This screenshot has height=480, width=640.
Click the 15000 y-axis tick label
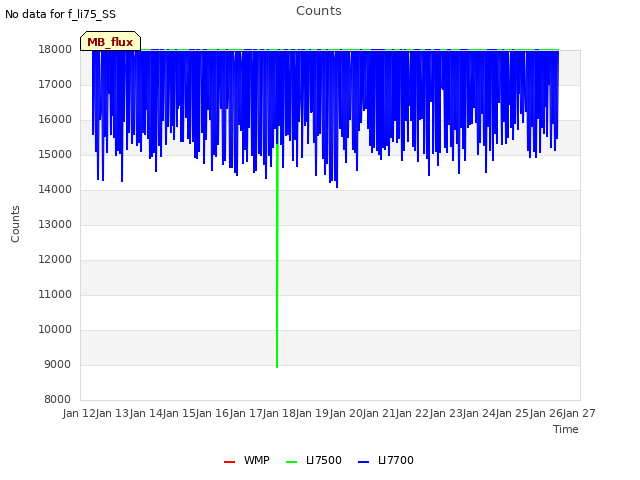(55, 155)
